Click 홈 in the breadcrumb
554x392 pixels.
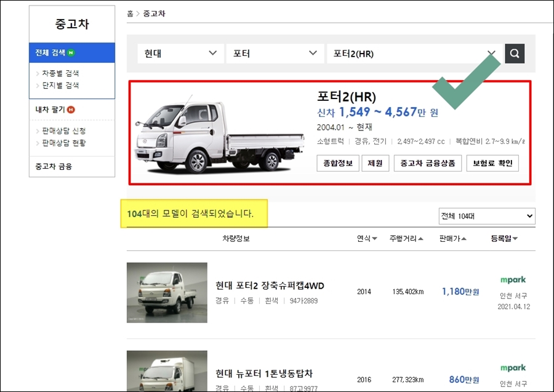pyautogui.click(x=130, y=14)
